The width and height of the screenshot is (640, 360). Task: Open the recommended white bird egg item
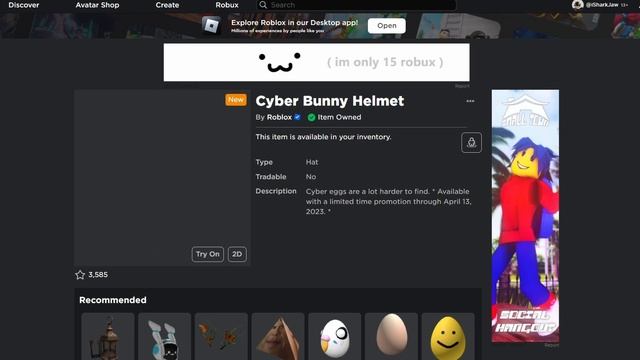tap(335, 337)
